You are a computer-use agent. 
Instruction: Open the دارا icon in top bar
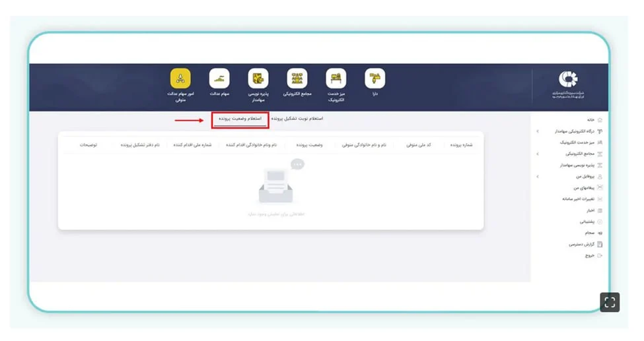pyautogui.click(x=375, y=78)
